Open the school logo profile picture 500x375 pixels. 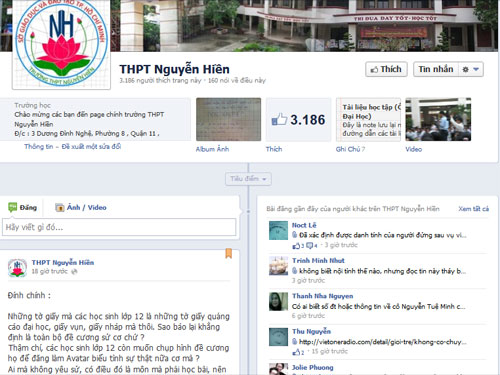coord(61,44)
